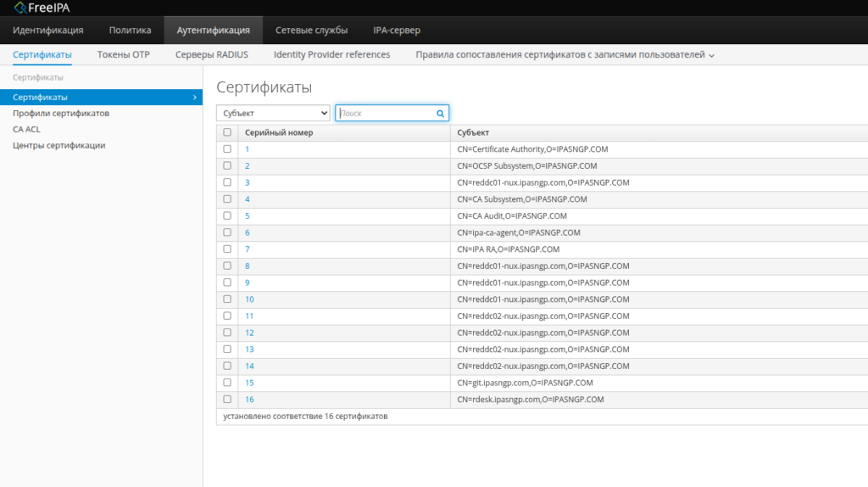Switch to the Серверы RADIUS tab
This screenshot has width=868, height=487.
point(211,55)
